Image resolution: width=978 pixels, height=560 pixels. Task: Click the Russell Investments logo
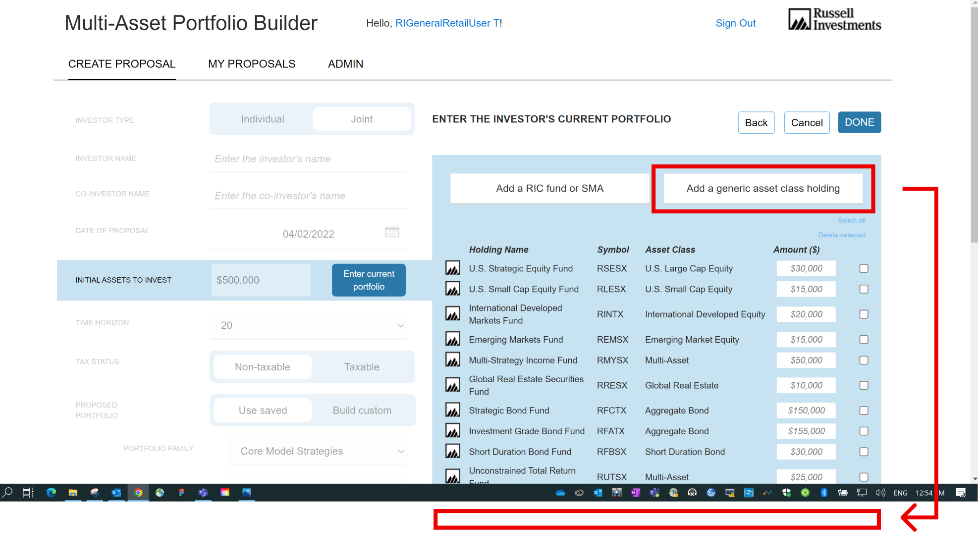coord(834,20)
